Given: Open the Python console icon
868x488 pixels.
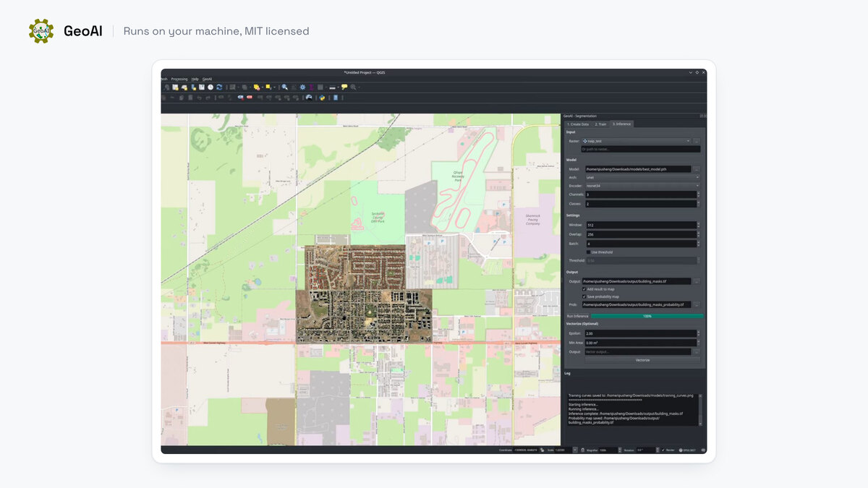Looking at the screenshot, I should tap(322, 98).
